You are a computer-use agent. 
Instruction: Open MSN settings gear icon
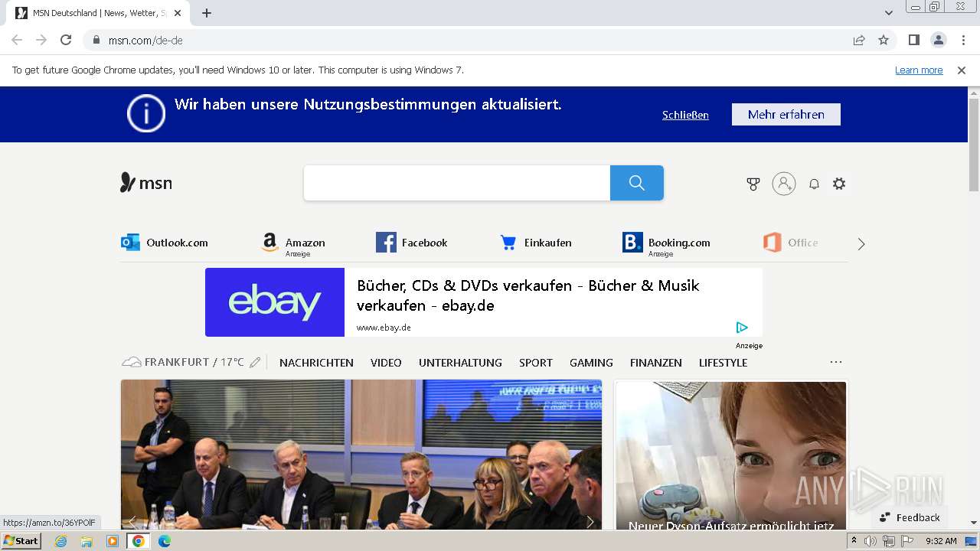[x=839, y=184]
